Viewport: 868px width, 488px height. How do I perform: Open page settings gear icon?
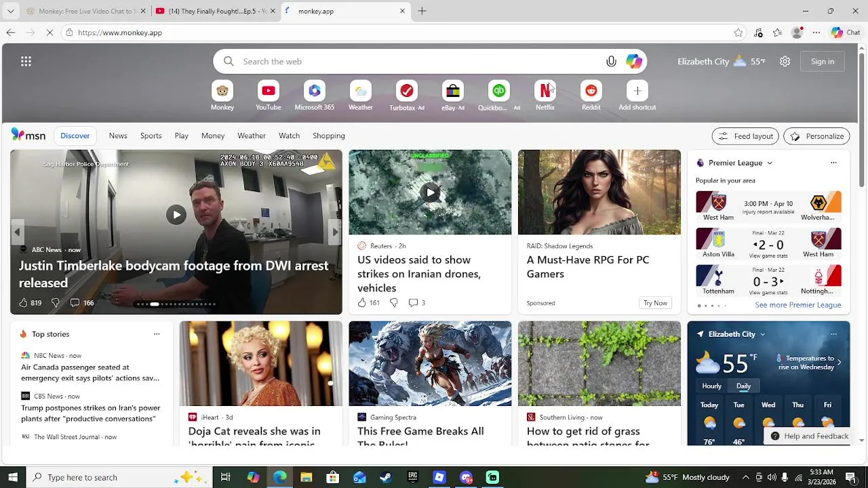pyautogui.click(x=785, y=62)
